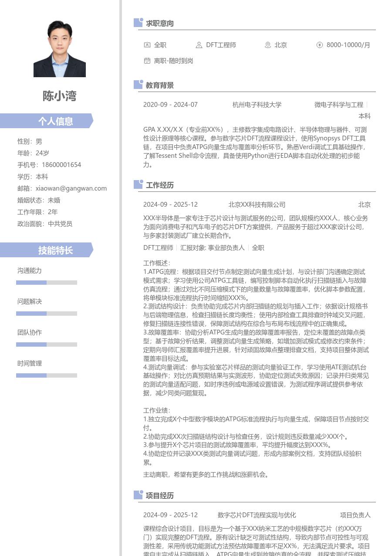
Task: Click the 问题解决 skill progress bar
Action: [46, 313]
